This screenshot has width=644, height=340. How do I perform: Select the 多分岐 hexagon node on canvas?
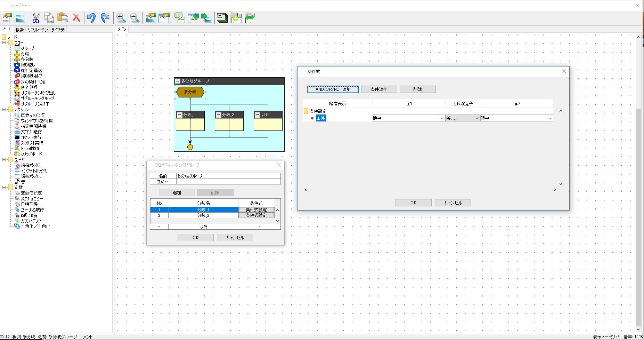click(190, 92)
